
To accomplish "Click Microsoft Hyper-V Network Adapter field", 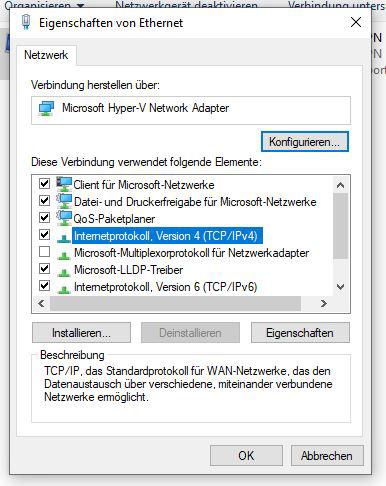I will point(191,110).
